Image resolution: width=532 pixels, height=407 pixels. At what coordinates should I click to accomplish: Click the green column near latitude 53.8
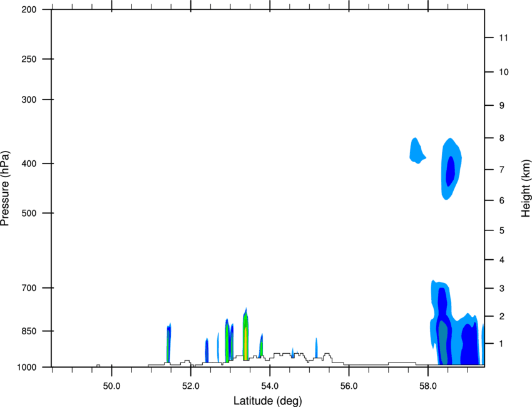tap(261, 345)
